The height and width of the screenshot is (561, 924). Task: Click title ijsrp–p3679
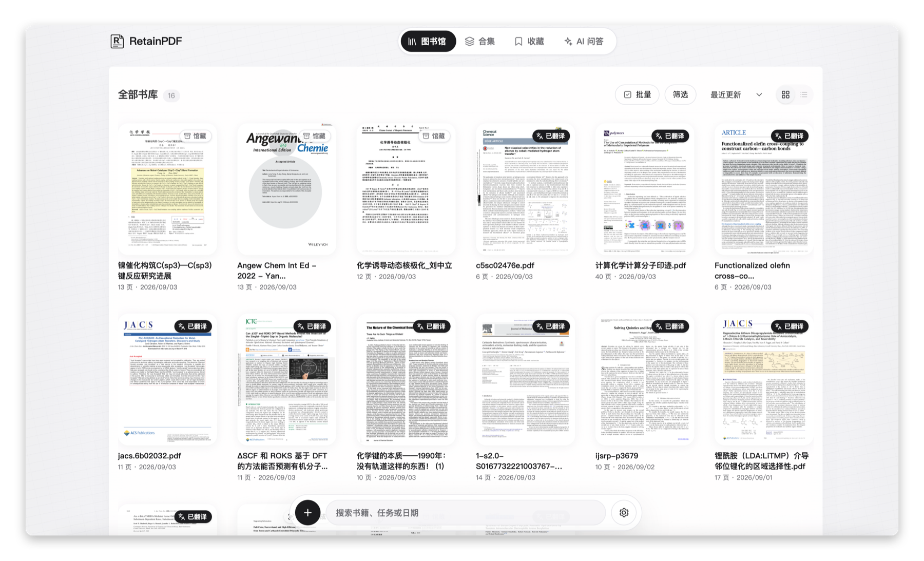(617, 456)
